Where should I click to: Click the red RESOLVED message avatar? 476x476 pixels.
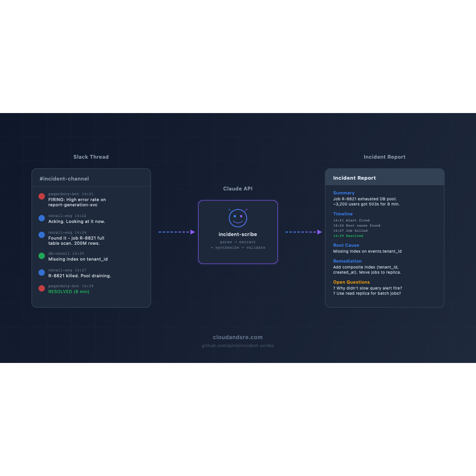click(42, 288)
